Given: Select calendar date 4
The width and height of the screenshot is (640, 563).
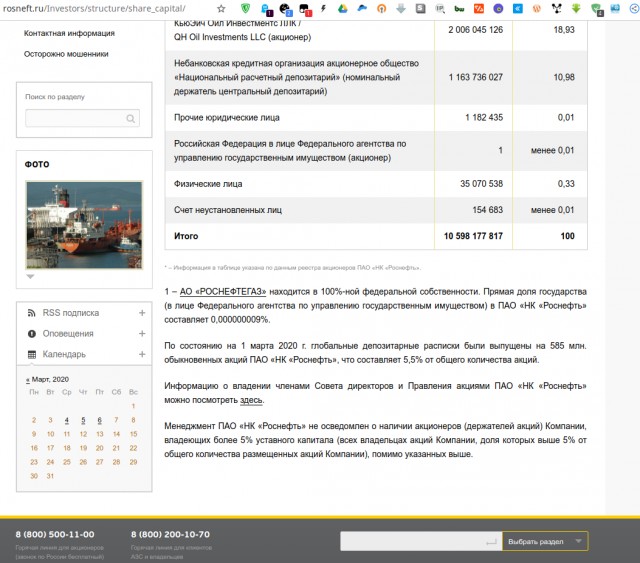Looking at the screenshot, I should [x=67, y=420].
